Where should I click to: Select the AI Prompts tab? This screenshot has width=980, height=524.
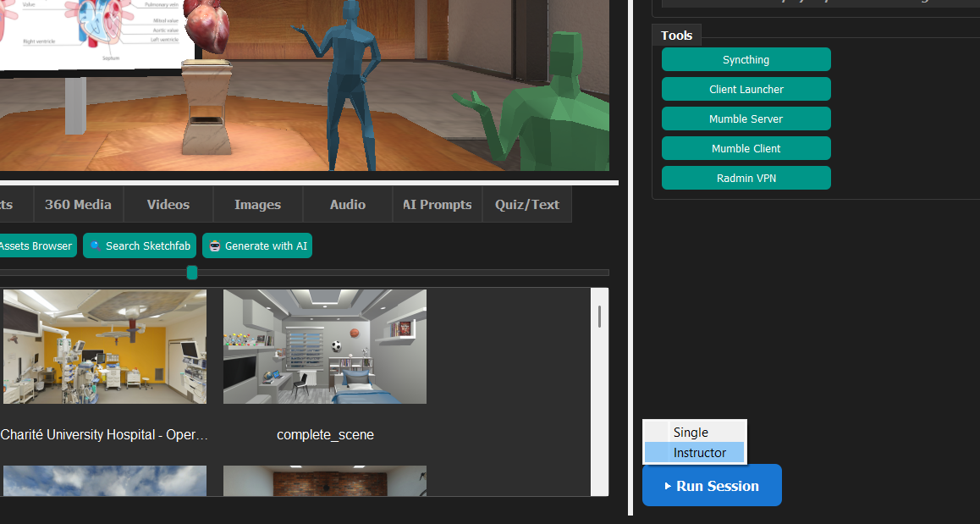coord(437,205)
